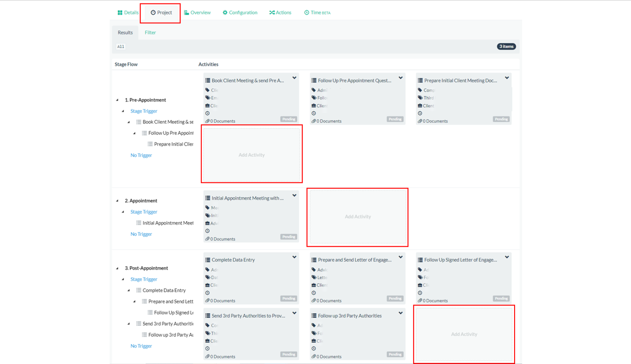Click Add Activity placeholder in Appointment row
This screenshot has width=631, height=364.
pyautogui.click(x=358, y=216)
